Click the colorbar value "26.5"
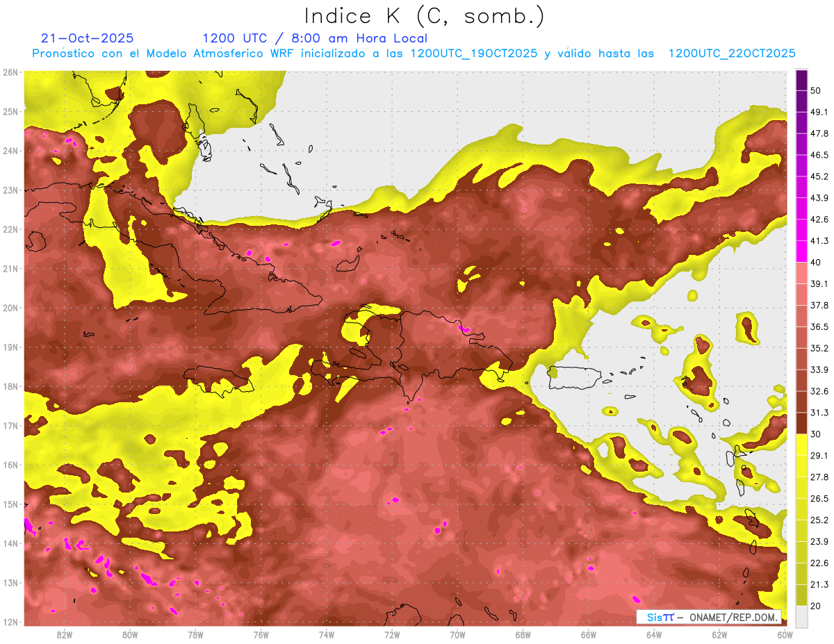This screenshot has width=834, height=644. tap(819, 498)
